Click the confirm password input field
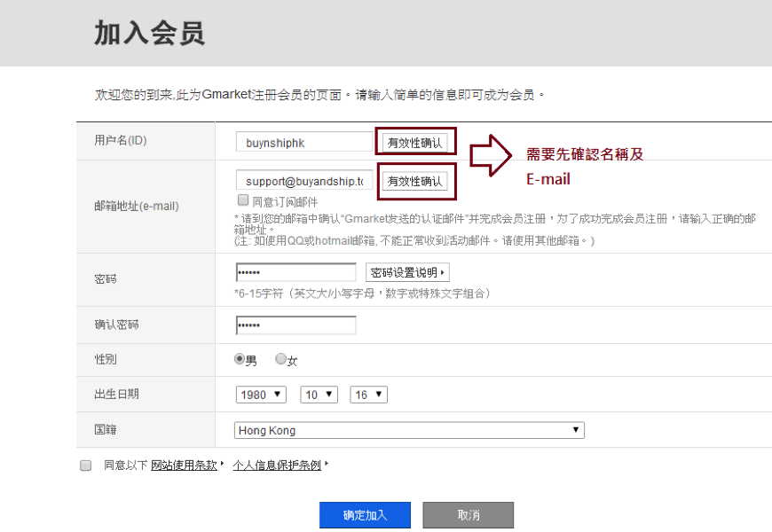772x532 pixels. pos(295,325)
